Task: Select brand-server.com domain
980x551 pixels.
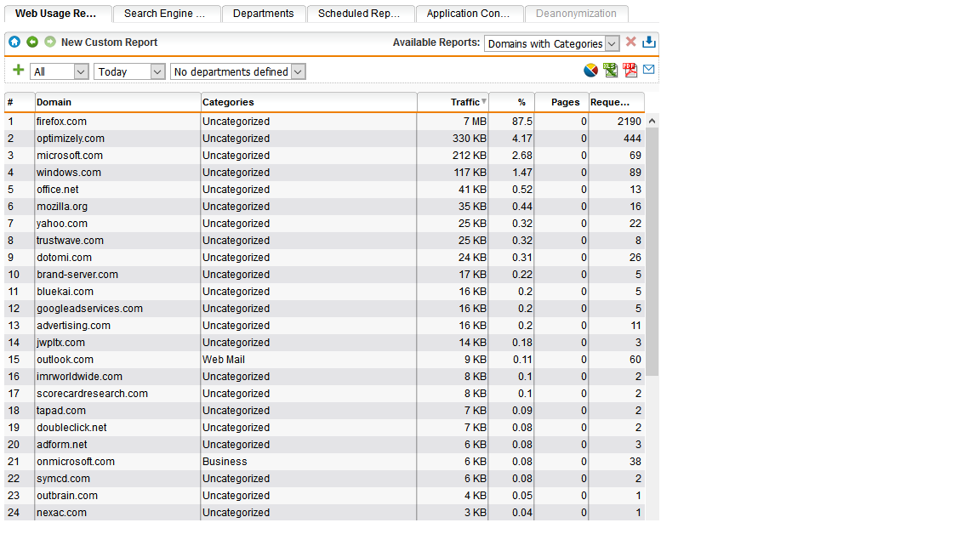Action: [x=77, y=275]
